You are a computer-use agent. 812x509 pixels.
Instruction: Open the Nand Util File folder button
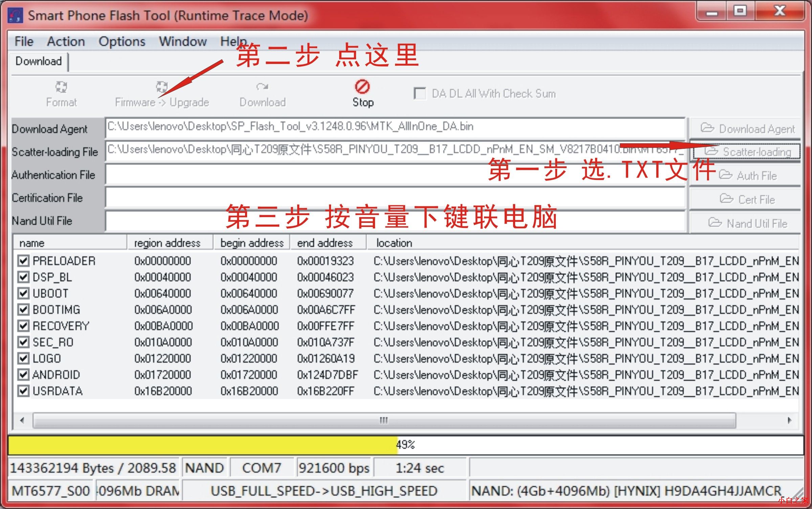point(746,223)
